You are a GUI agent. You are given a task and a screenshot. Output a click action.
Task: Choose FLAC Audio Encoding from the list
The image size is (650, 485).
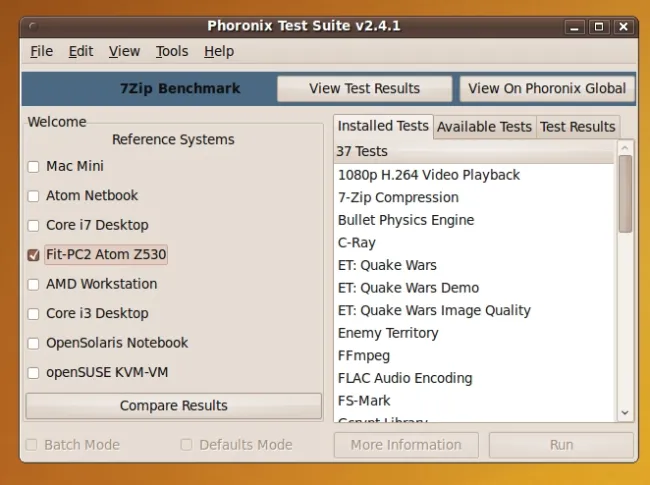click(x=405, y=378)
